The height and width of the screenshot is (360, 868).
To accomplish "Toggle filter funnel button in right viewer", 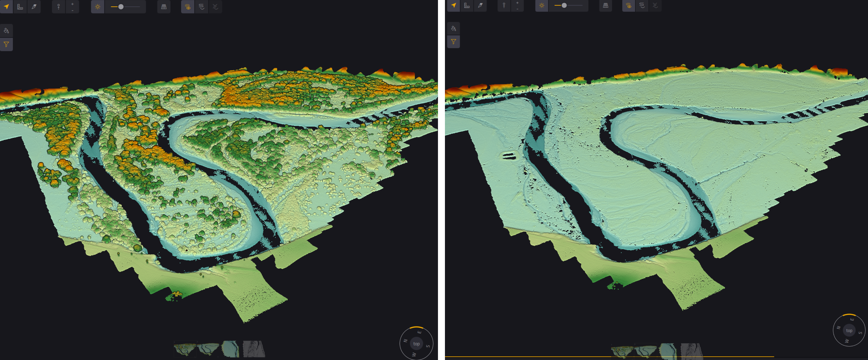I will click(x=453, y=42).
